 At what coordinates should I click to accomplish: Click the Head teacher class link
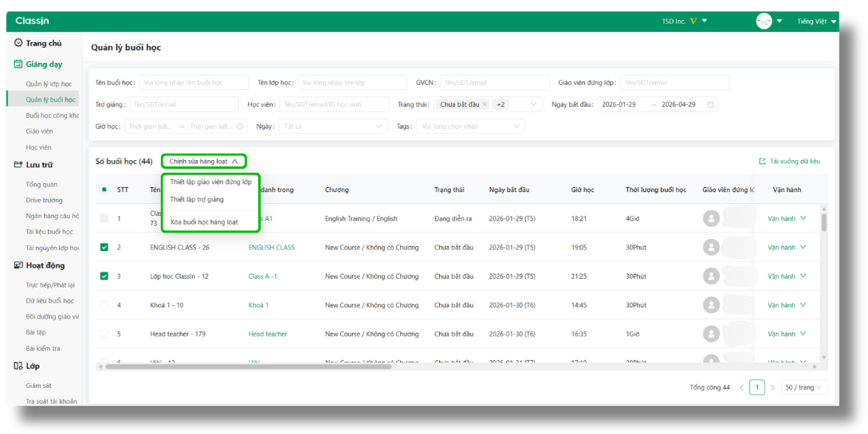coord(268,334)
